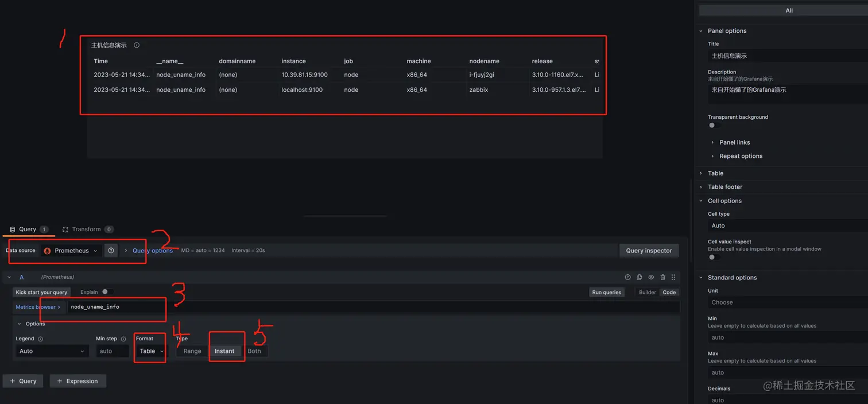Switch query editor to Builder mode
The width and height of the screenshot is (868, 404).
(x=648, y=292)
